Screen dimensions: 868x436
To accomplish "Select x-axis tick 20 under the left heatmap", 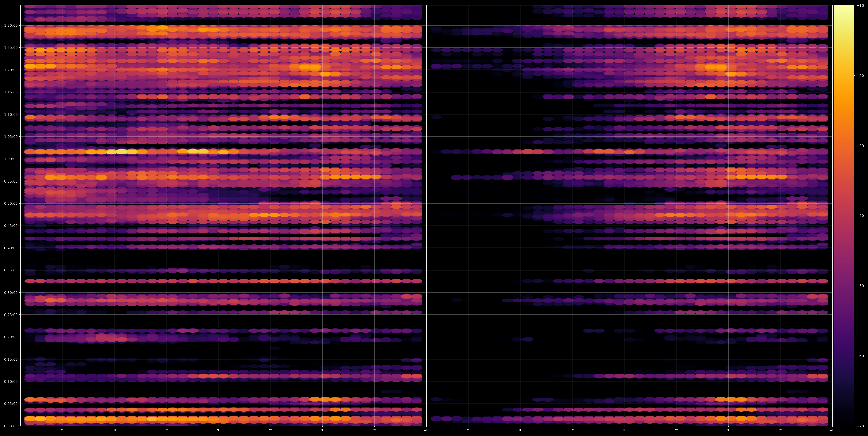I will tap(218, 430).
